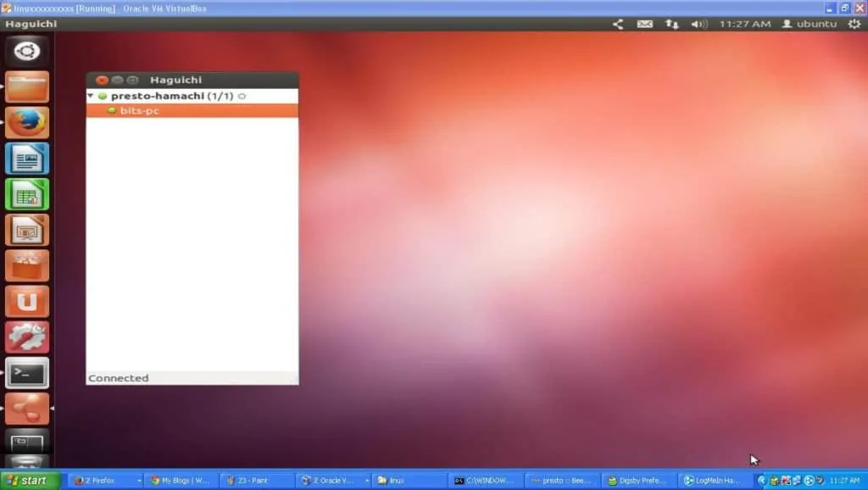Open Ubuntu One launcher icon
The width and height of the screenshot is (868, 490).
26,301
